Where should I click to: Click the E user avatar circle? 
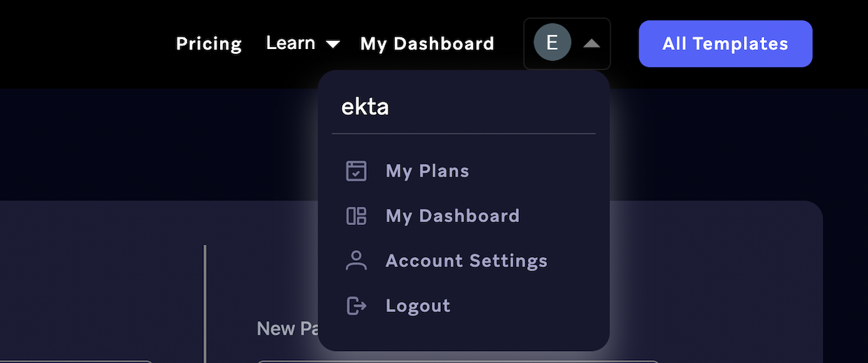552,43
